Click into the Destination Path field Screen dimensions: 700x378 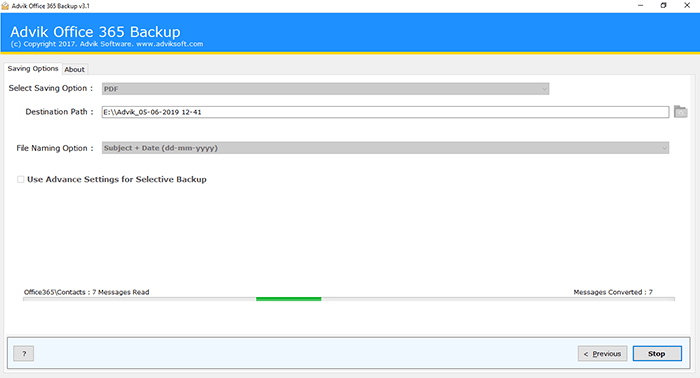[385, 112]
